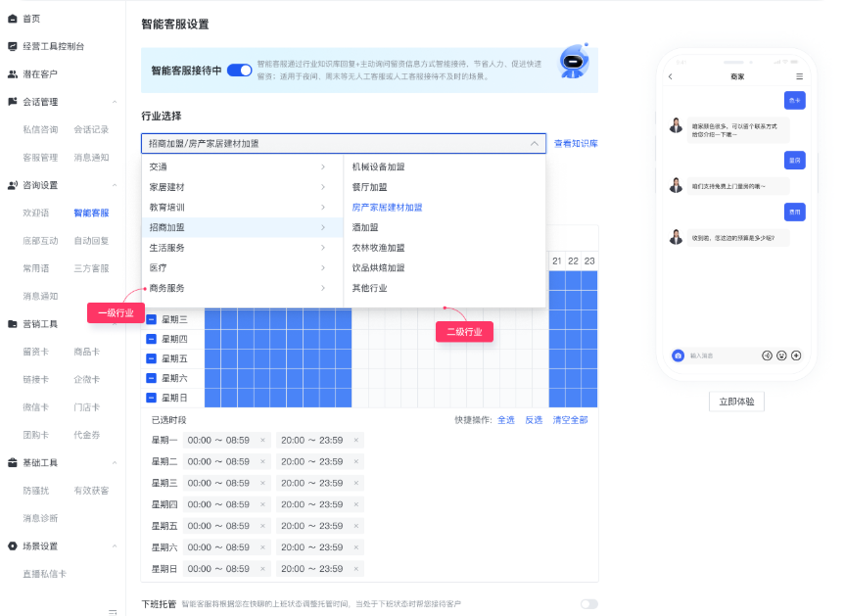Select 饮品烘焙加盟 sub-industry

[378, 268]
